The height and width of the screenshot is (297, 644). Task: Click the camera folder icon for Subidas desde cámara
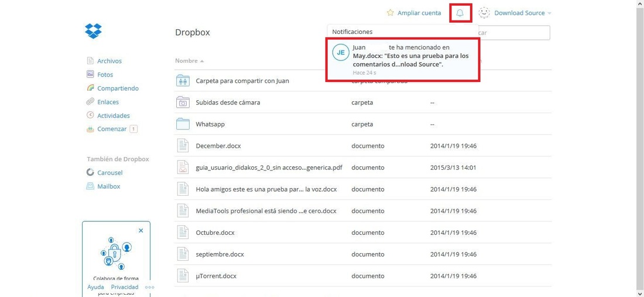[182, 103]
